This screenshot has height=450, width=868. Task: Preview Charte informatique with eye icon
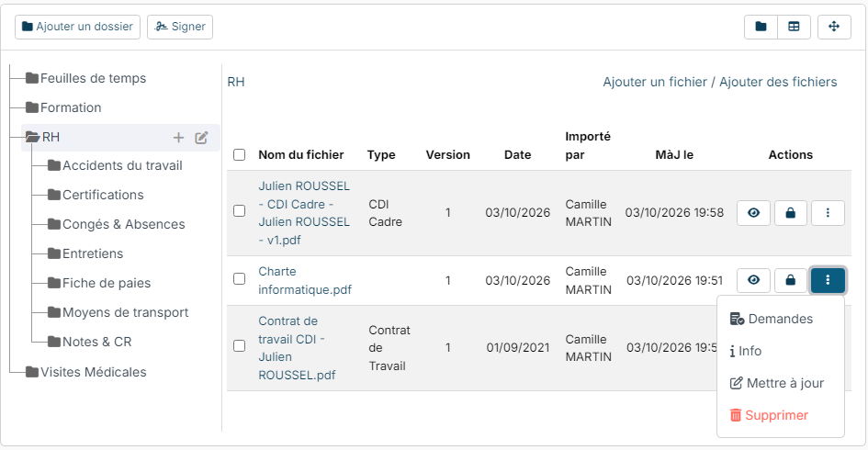point(753,281)
